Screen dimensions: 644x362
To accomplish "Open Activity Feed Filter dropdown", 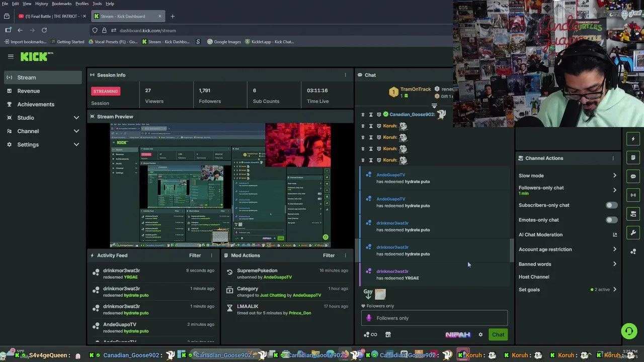I will point(195,255).
